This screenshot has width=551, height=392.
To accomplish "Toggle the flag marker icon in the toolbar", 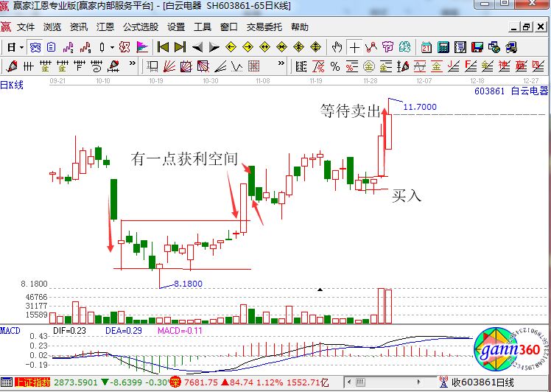I will point(142,47).
